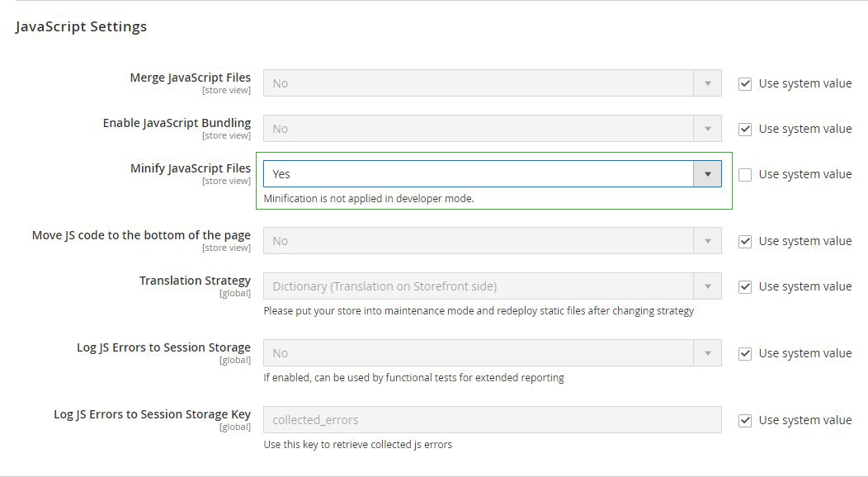
Task: Click the Move JS code to bottom label
Action: coord(141,235)
